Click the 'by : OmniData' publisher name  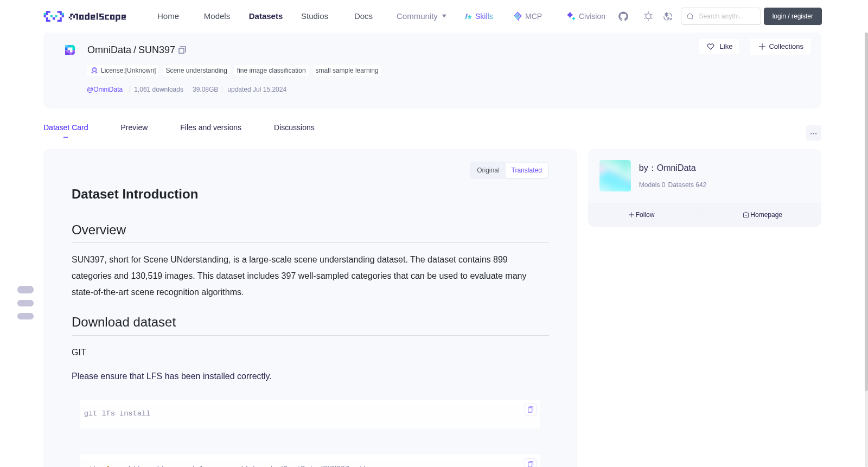point(667,168)
